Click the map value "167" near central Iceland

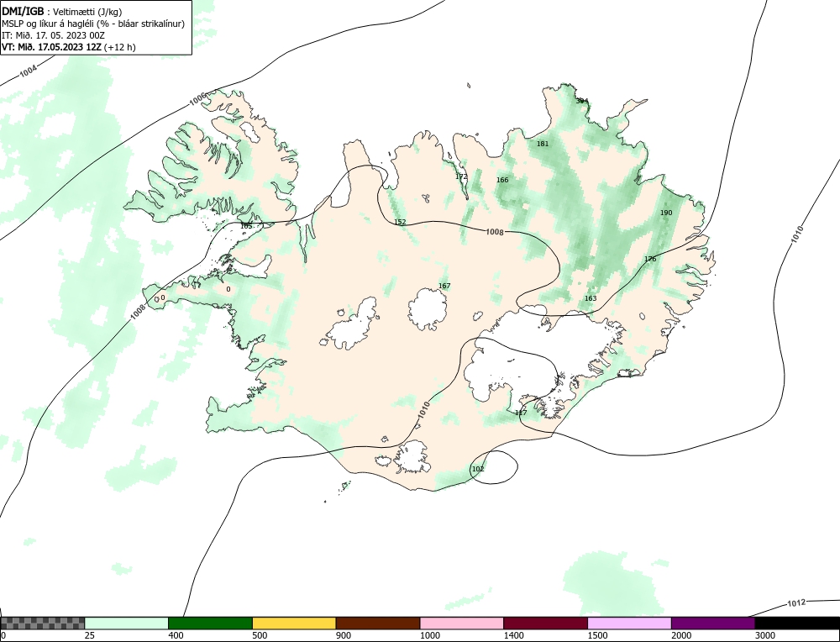tap(444, 287)
